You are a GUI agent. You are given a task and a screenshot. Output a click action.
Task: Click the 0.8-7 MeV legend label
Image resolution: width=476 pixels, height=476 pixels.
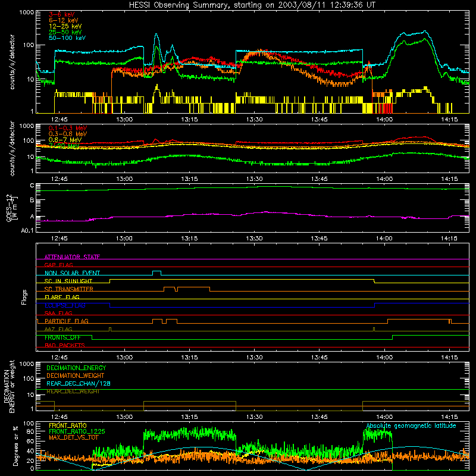65,140
